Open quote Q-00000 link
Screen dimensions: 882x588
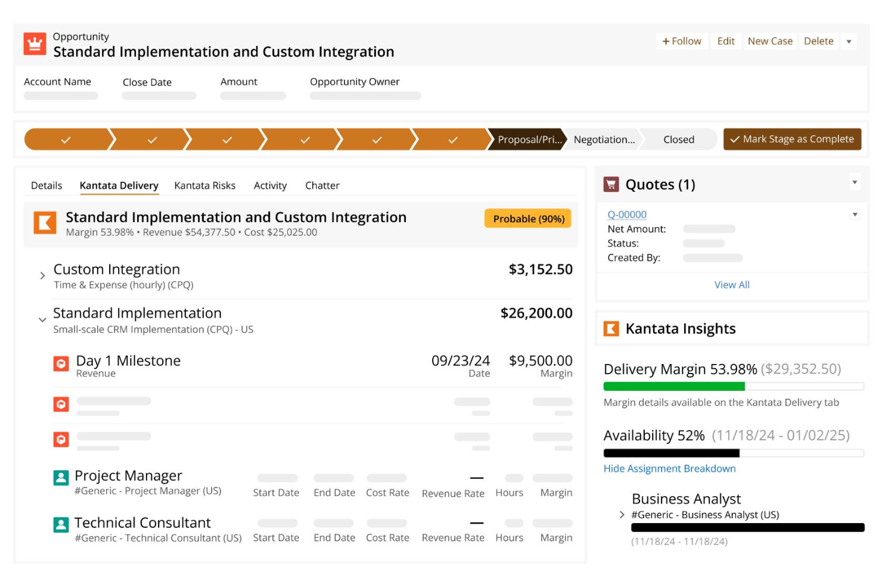[627, 214]
